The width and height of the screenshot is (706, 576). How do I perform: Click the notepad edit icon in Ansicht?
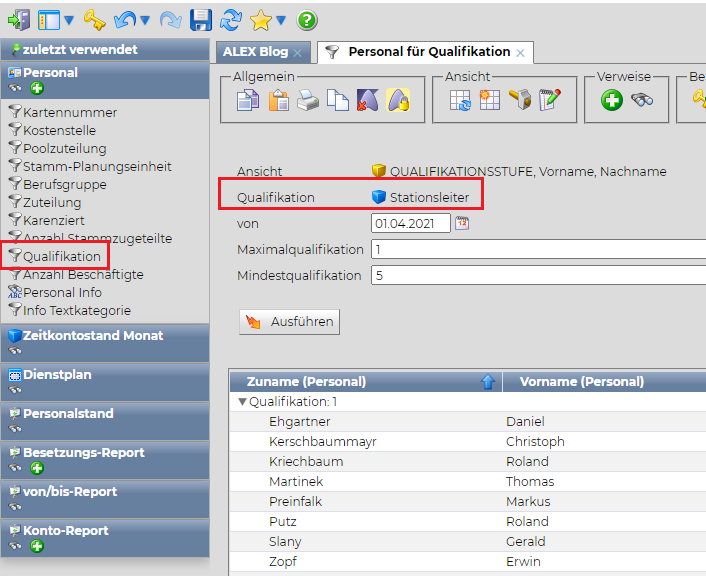click(x=550, y=100)
